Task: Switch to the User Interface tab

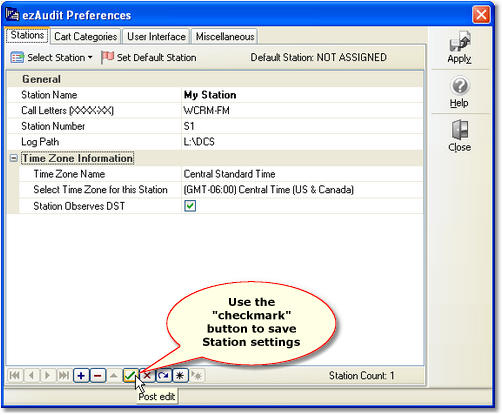Action: click(x=156, y=36)
